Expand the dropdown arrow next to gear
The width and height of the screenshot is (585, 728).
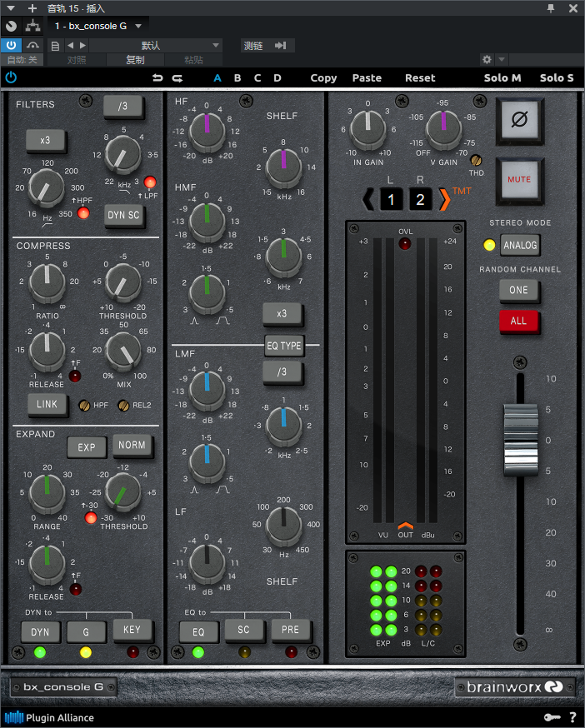coord(502,59)
